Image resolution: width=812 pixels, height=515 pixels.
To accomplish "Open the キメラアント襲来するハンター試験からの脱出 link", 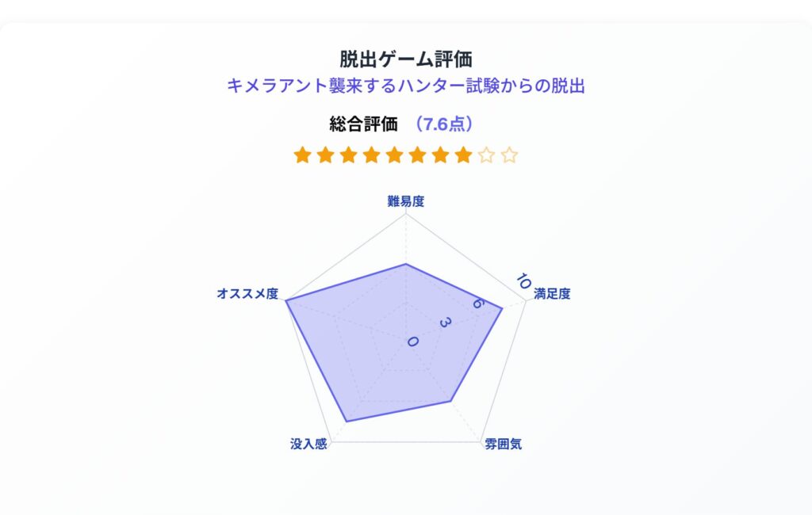I will point(406,86).
